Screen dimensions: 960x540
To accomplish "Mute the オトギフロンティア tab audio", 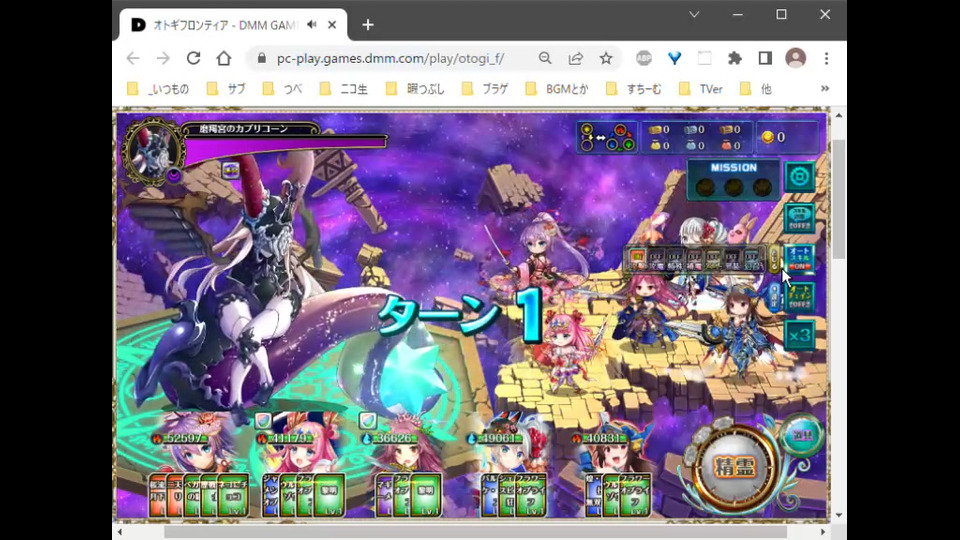I will pyautogui.click(x=312, y=24).
